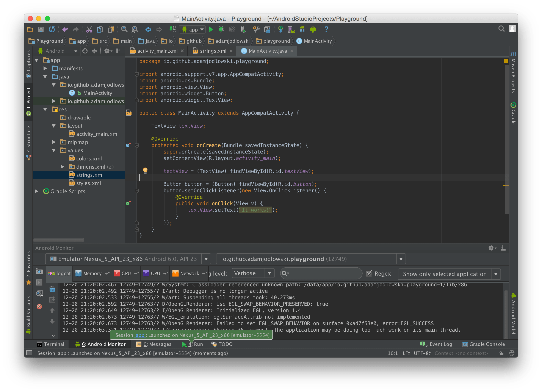Click the Paste icon in toolbar
The height and width of the screenshot is (392, 542).
(x=111, y=29)
